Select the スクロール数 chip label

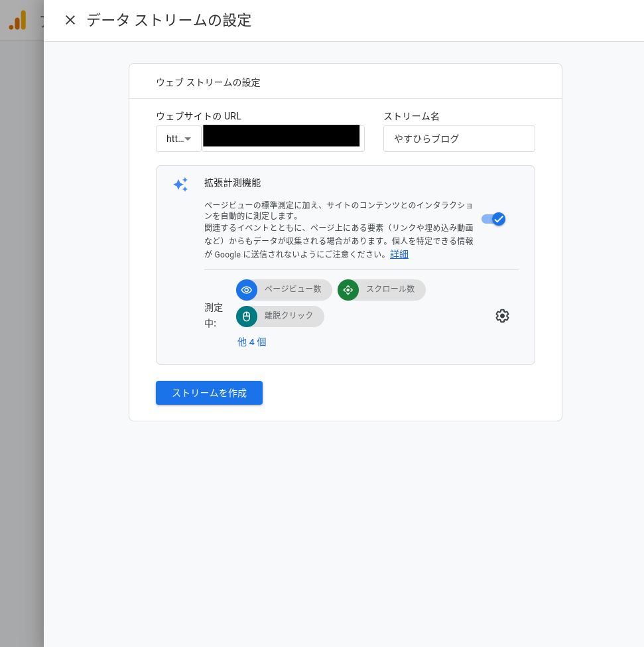(x=390, y=289)
